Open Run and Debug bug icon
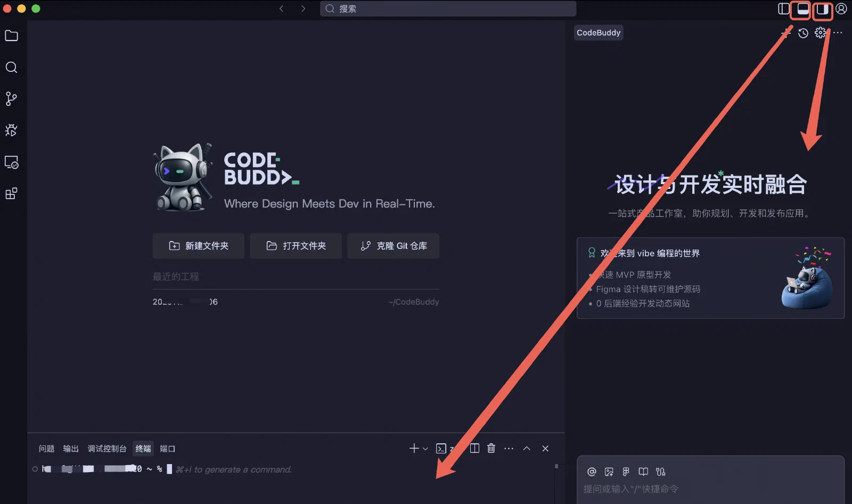852x504 pixels. pos(11,130)
